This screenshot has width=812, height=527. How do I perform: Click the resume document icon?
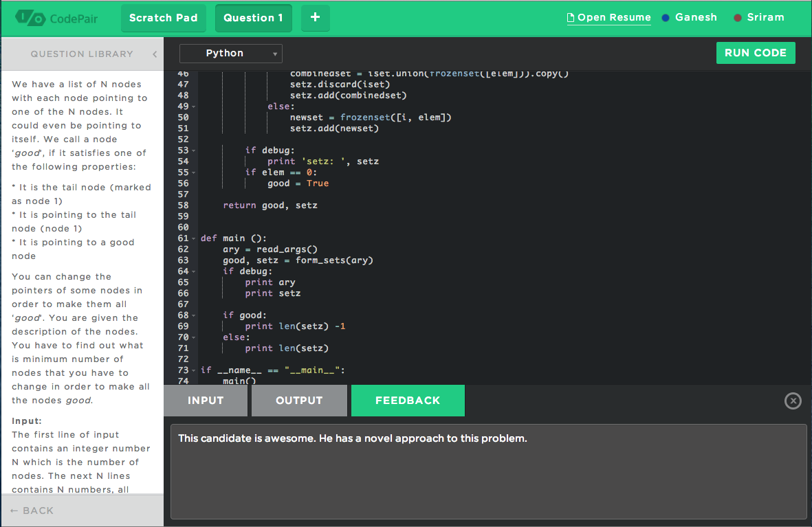pyautogui.click(x=570, y=18)
